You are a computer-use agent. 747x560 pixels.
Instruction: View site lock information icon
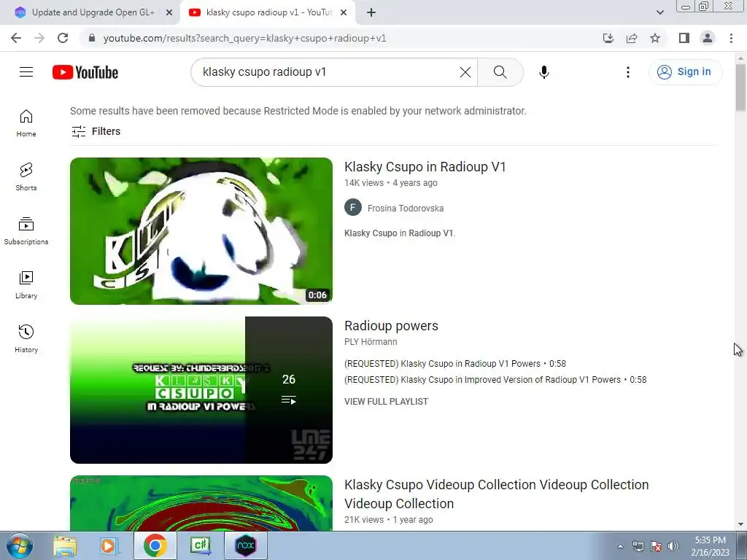92,38
